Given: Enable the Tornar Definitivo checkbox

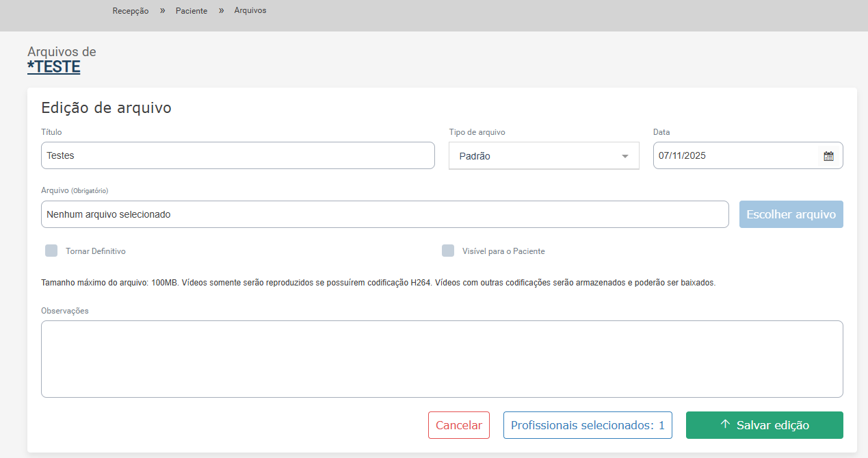Looking at the screenshot, I should pyautogui.click(x=51, y=251).
